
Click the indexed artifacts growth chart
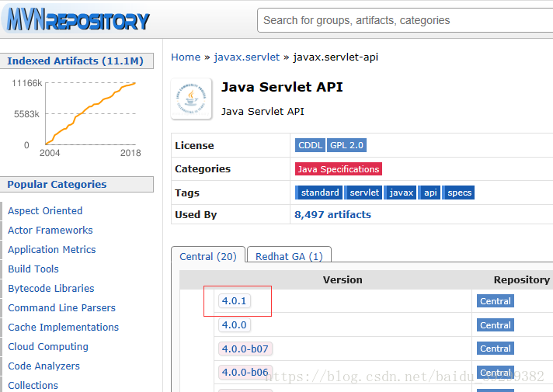pyautogui.click(x=75, y=118)
